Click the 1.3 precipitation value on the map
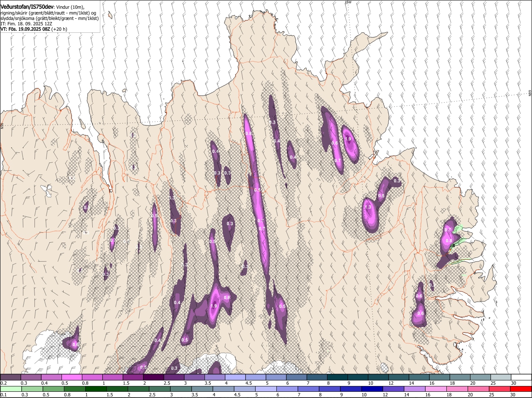532x398 pixels. click(x=367, y=207)
